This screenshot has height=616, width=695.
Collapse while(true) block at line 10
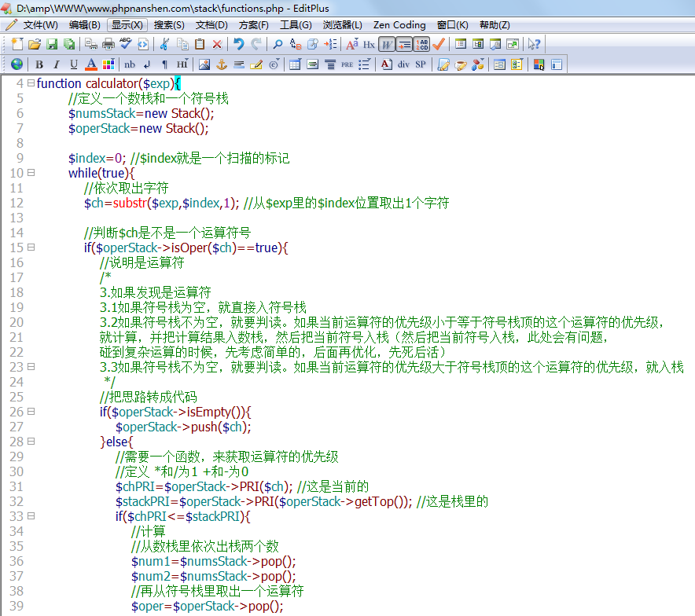click(31, 172)
